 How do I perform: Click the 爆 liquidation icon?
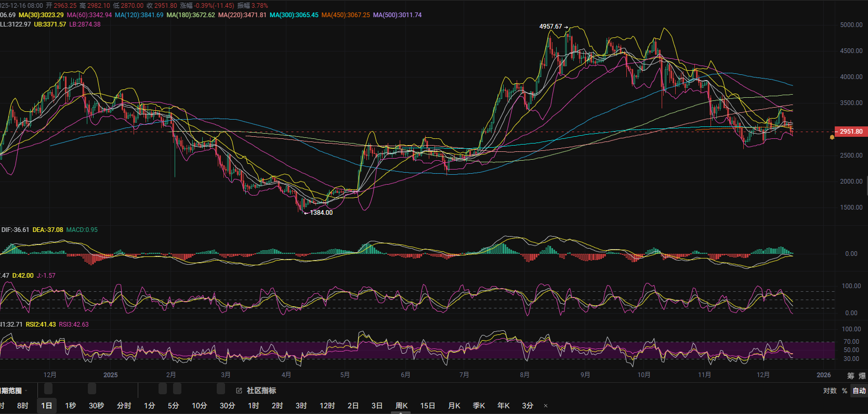[x=862, y=376]
